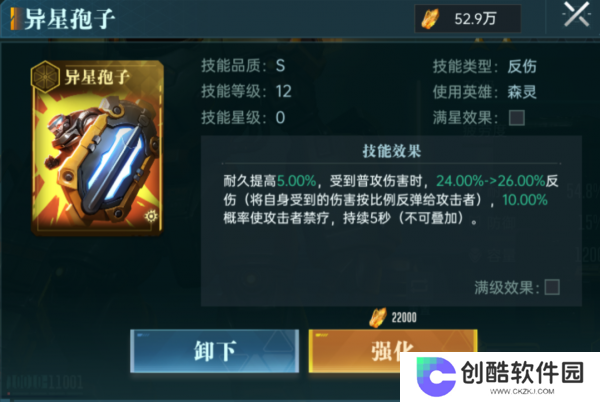The height and width of the screenshot is (402, 600).
Task: Click the 强化 enhance button
Action: [393, 350]
